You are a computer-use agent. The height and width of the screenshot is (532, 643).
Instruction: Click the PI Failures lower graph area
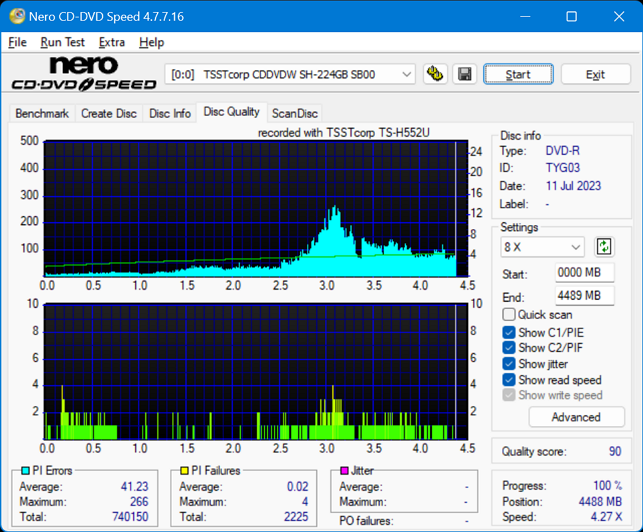click(256, 372)
